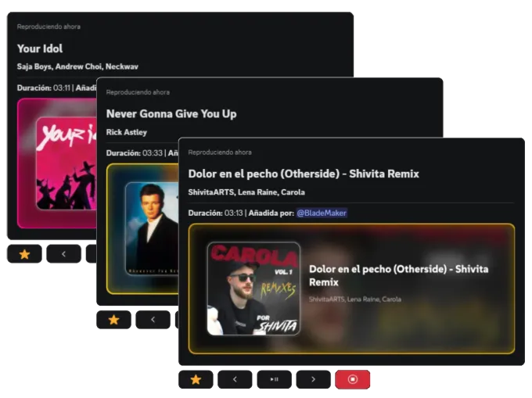Open the Carola Remixes album cover thumbnail
The image size is (532, 398).
(x=253, y=289)
